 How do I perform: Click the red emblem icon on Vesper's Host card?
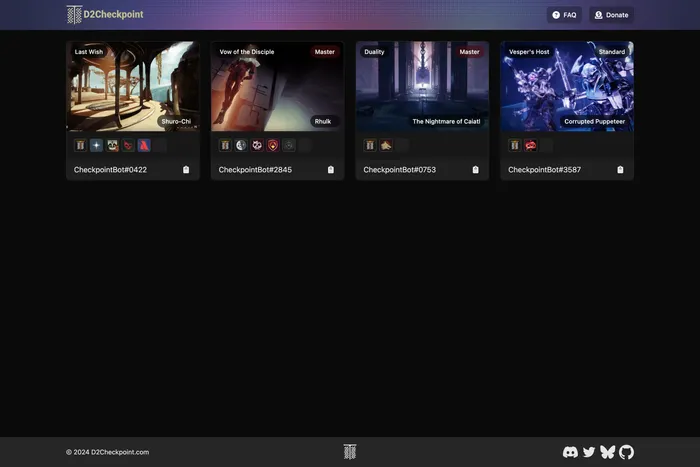coord(530,145)
